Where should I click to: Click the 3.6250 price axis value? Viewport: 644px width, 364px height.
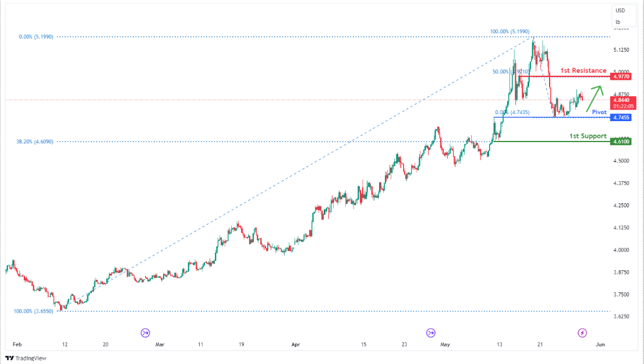(621, 316)
